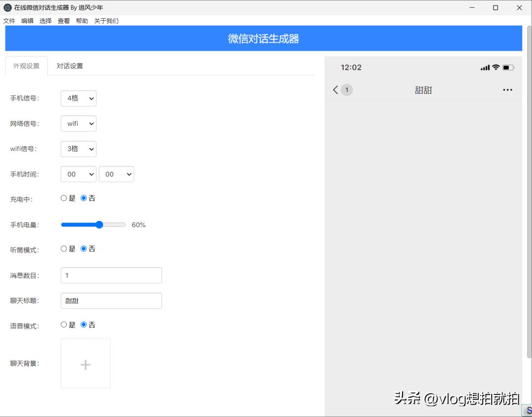Open the more options ellipsis in chat preview
Screen dimensions: 532x417
(508, 90)
